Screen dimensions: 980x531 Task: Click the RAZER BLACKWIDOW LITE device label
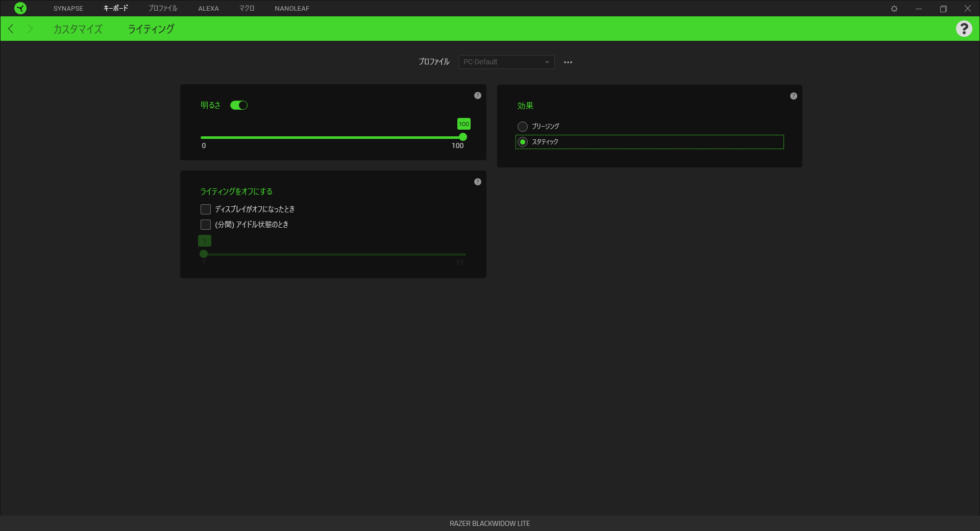pos(490,523)
